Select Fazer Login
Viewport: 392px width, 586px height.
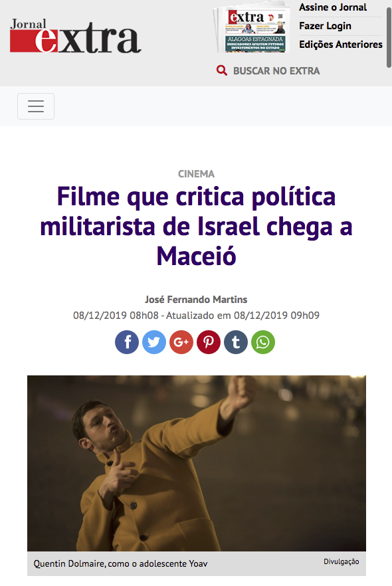tap(325, 26)
